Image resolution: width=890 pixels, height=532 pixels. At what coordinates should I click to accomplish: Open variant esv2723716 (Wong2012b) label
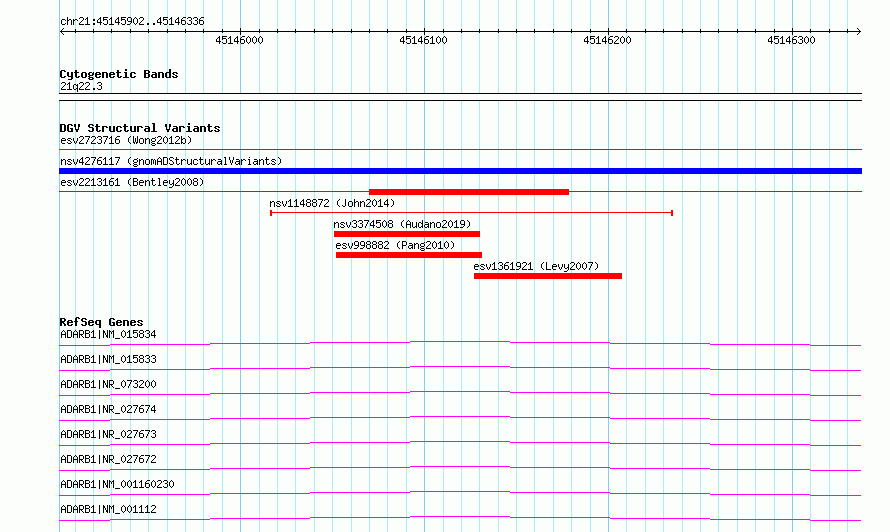(126, 140)
